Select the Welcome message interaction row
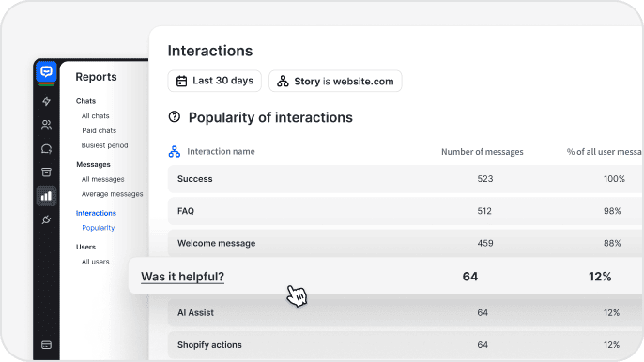 click(x=406, y=243)
